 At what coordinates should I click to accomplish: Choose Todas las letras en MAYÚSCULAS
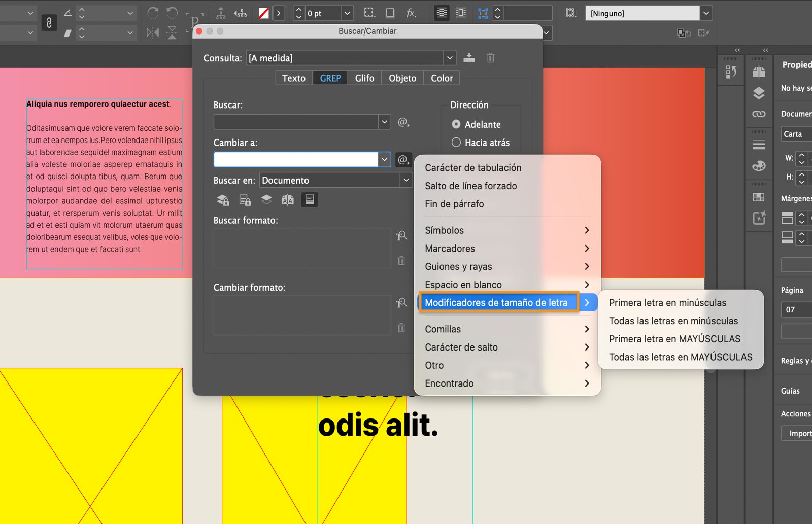681,357
